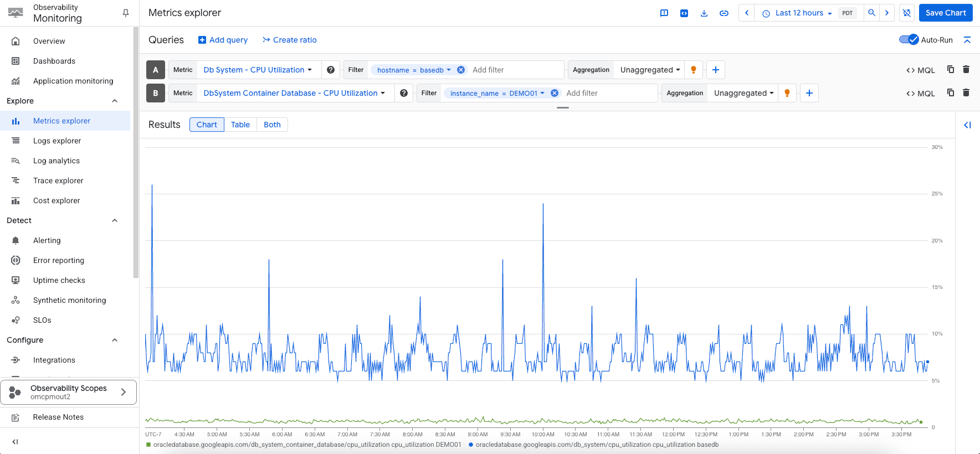The height and width of the screenshot is (454, 980).
Task: Open the feedback icon in top toolbar
Action: tap(664, 13)
